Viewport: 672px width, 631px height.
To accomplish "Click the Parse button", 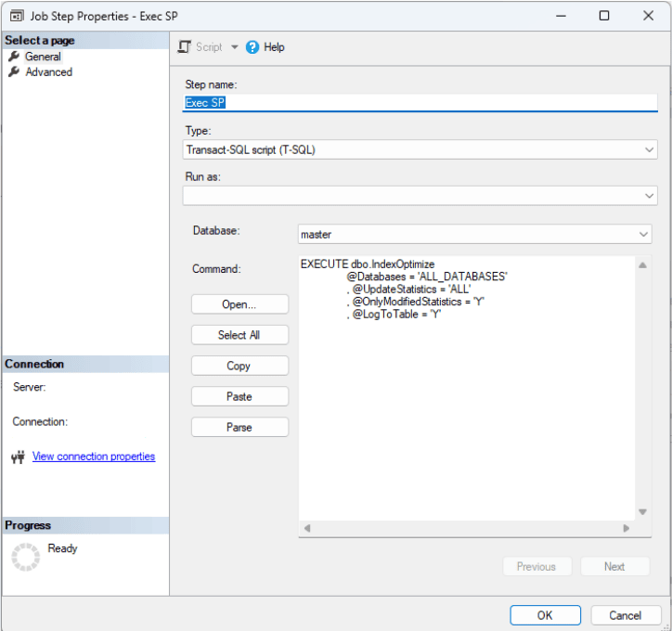I will [239, 428].
